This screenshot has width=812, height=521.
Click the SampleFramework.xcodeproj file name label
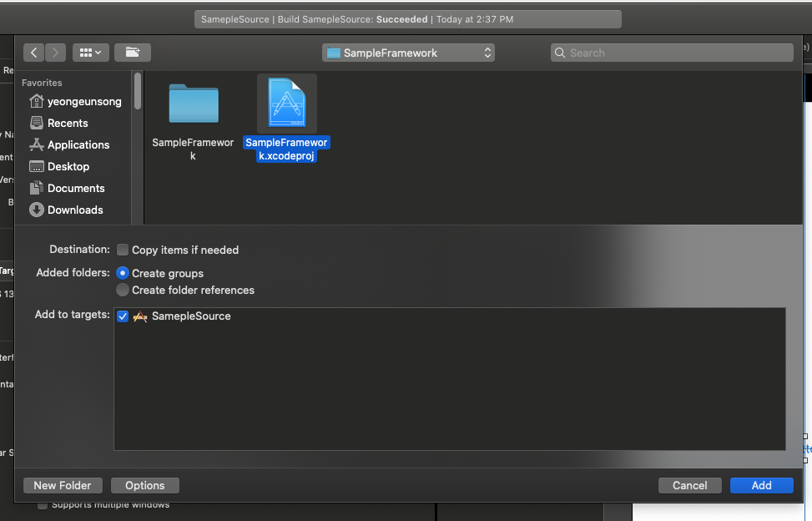pyautogui.click(x=286, y=149)
